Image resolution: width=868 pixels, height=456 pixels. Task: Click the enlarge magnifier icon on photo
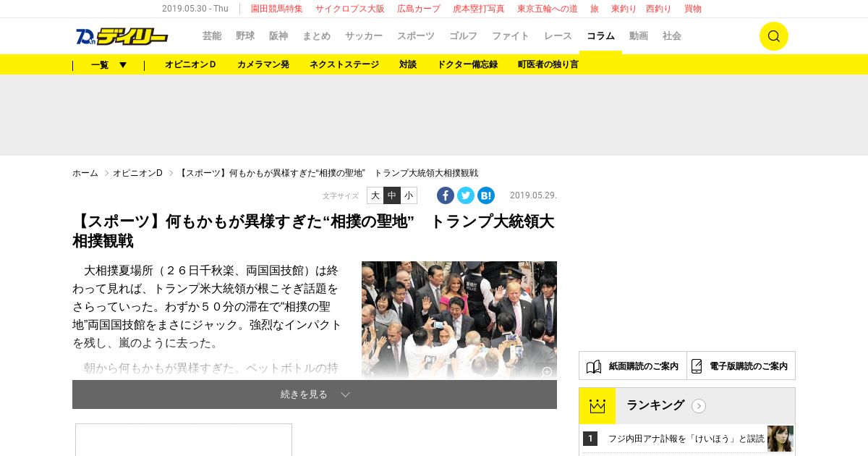(547, 371)
